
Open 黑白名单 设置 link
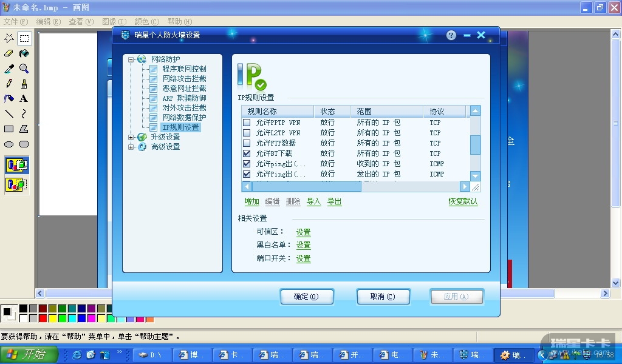click(x=303, y=245)
